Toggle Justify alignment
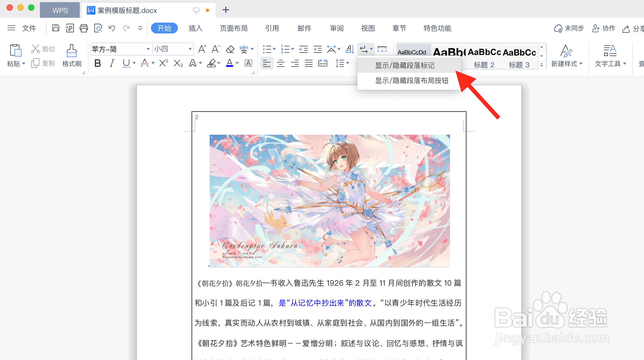The image size is (644, 360). [309, 63]
